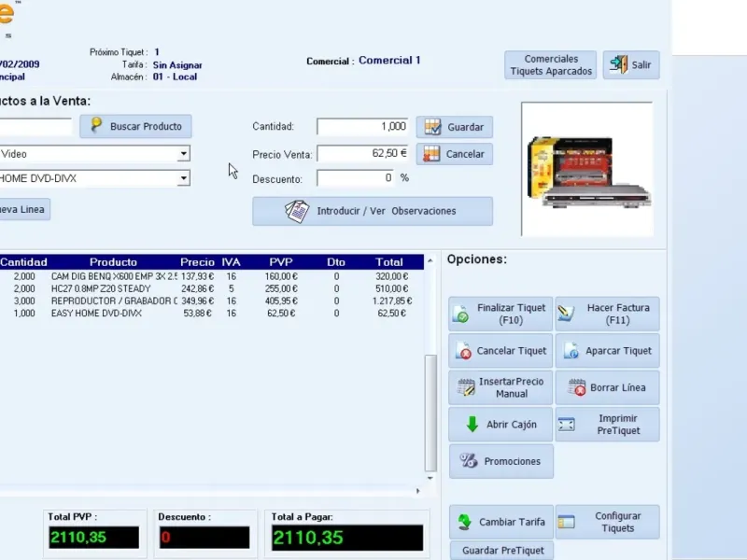This screenshot has height=560, width=747.
Task: Open the Video category dropdown
Action: click(x=183, y=154)
